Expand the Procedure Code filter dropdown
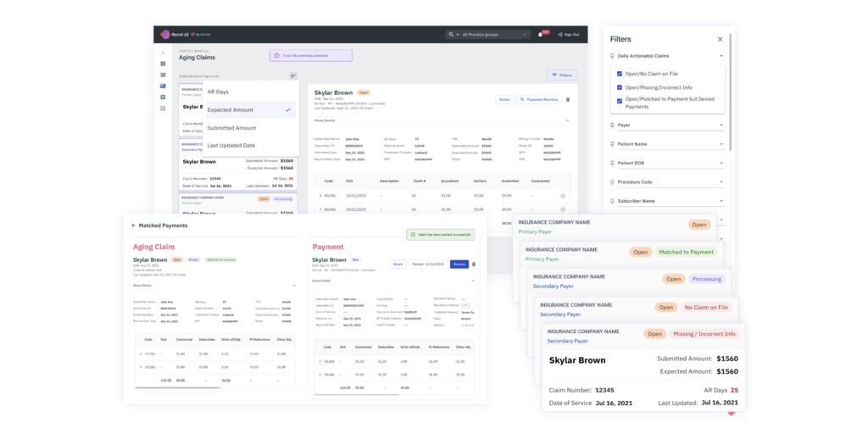Viewport: 868px width, 434px height. coord(721,182)
